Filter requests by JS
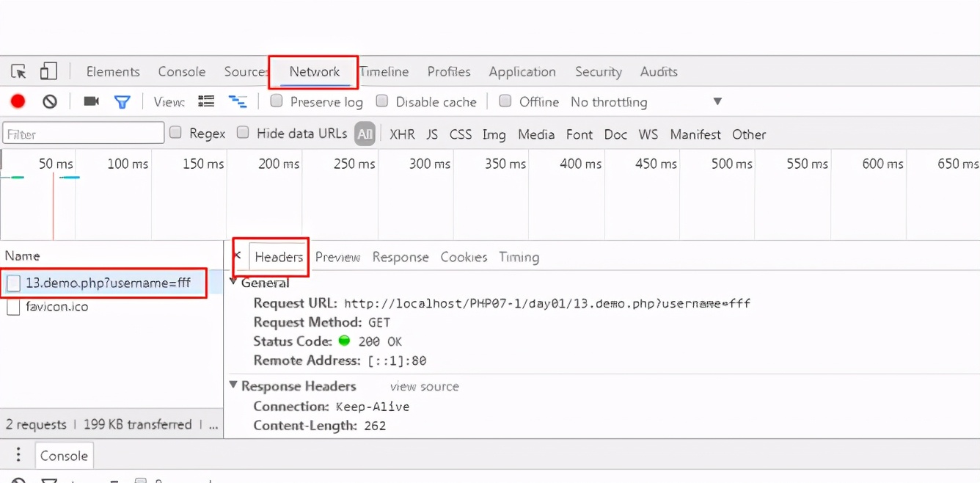This screenshot has height=483, width=980. pos(432,134)
